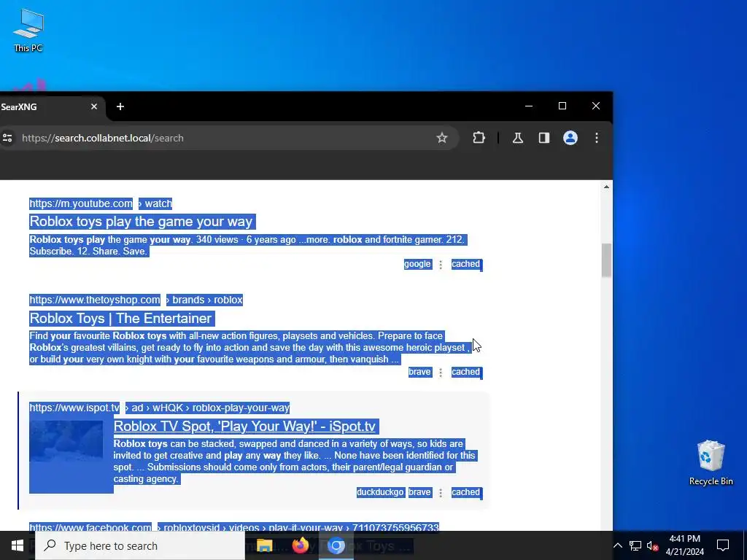Open 'Roblox Toys | The Entertainer' result
This screenshot has height=560, width=747.
pyautogui.click(x=120, y=318)
